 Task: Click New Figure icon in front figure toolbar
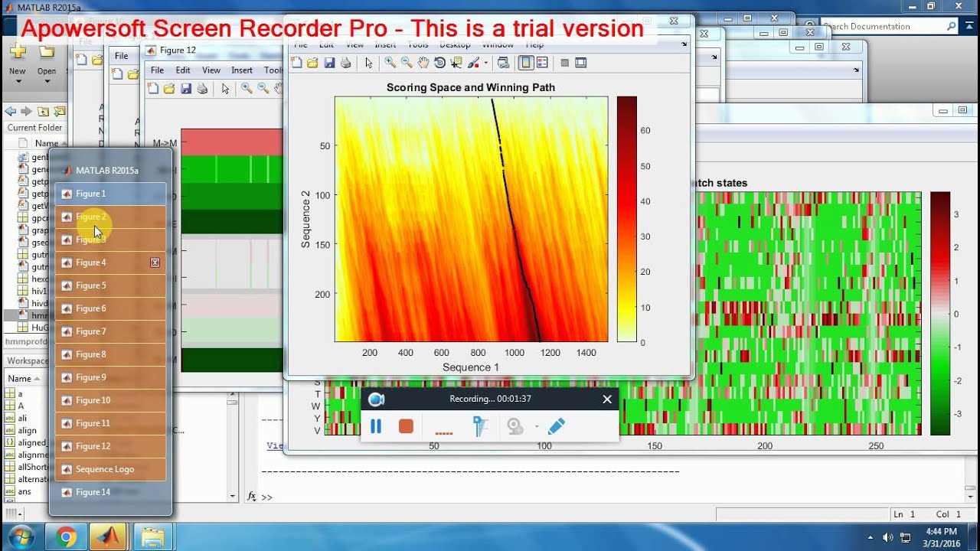click(297, 63)
